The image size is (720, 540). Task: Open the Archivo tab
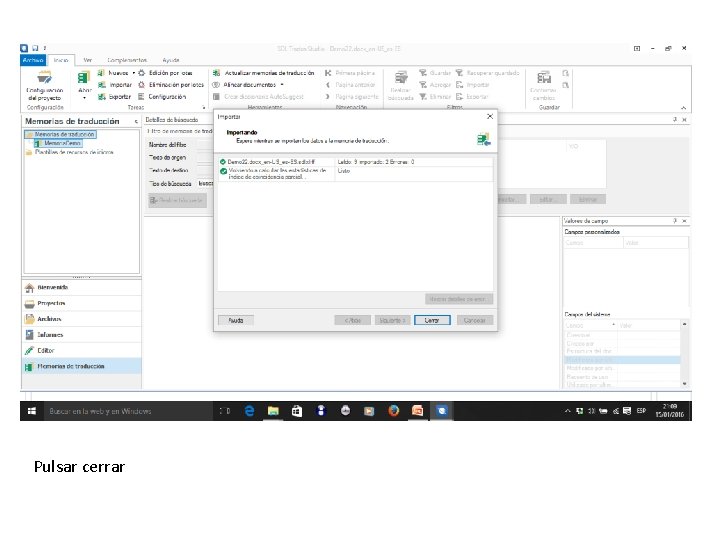pyautogui.click(x=33, y=60)
